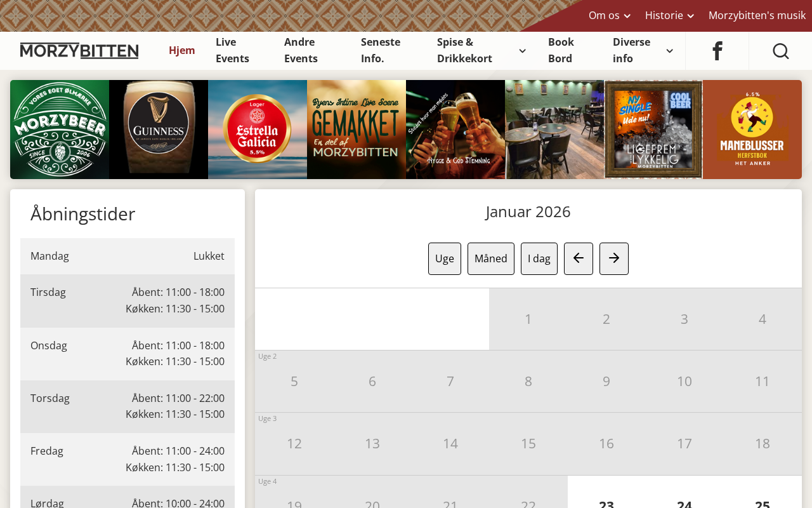Click the Mandag Lukket row

128,256
